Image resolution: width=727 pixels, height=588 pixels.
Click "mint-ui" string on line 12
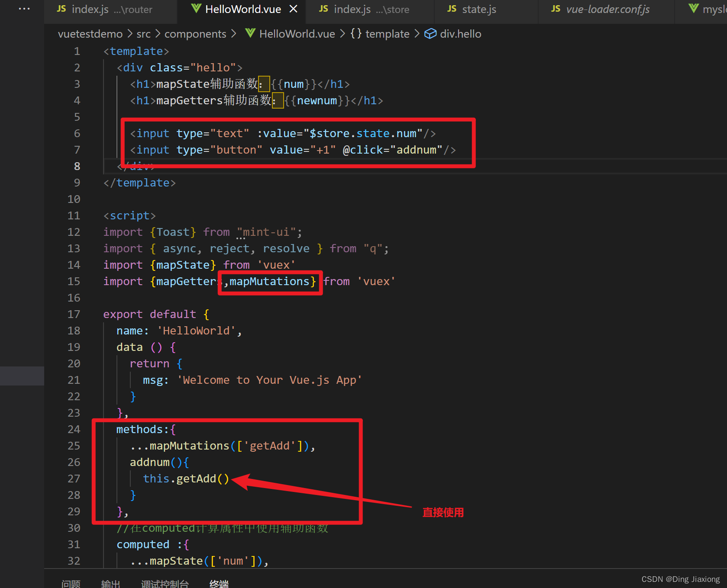pos(266,232)
